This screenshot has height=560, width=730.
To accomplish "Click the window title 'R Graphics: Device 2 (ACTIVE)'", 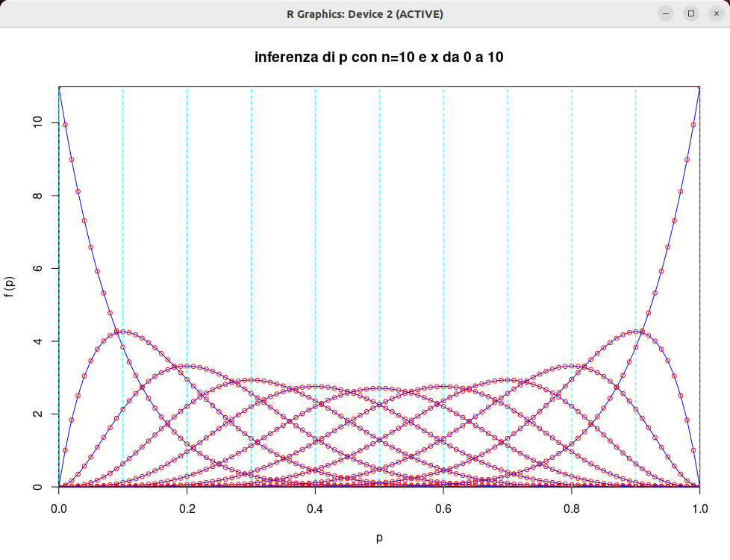I will point(365,14).
